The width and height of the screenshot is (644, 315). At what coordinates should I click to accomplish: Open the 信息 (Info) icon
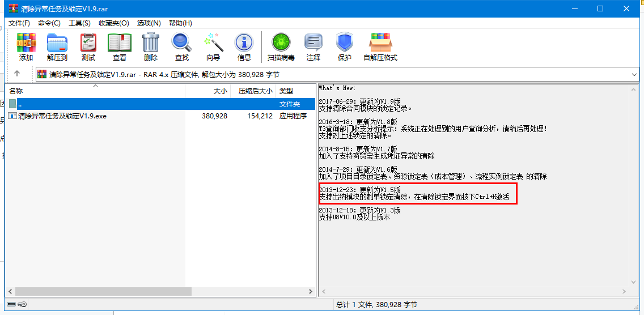[244, 42]
